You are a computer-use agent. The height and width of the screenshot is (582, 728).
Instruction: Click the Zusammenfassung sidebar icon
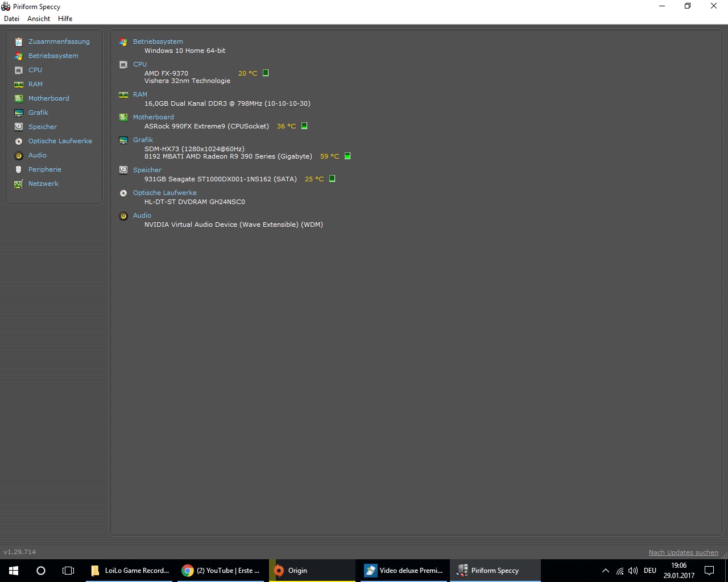(19, 41)
